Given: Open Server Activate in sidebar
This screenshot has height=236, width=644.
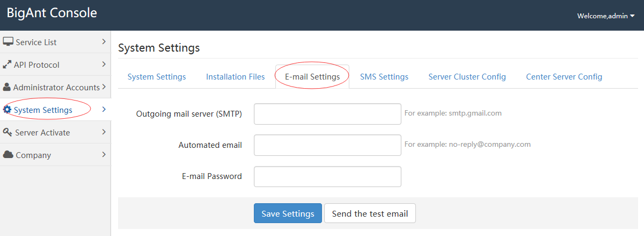Looking at the screenshot, I should tap(55, 132).
